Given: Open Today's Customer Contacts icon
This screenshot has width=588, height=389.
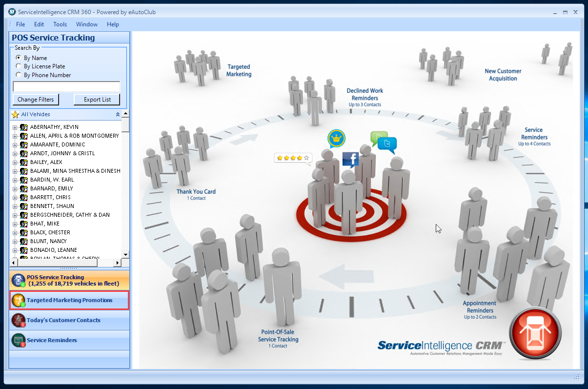Looking at the screenshot, I should 19,321.
